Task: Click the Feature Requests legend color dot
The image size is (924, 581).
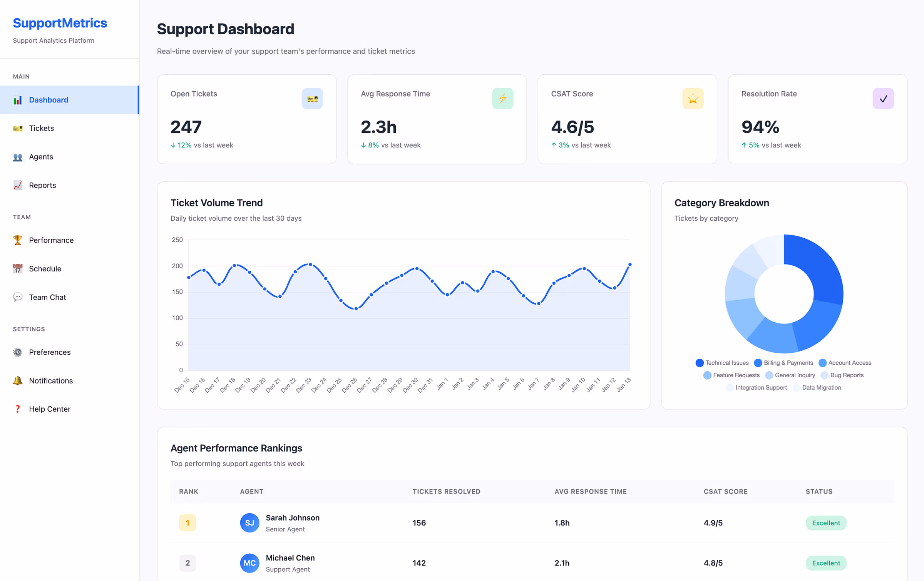Action: (708, 375)
